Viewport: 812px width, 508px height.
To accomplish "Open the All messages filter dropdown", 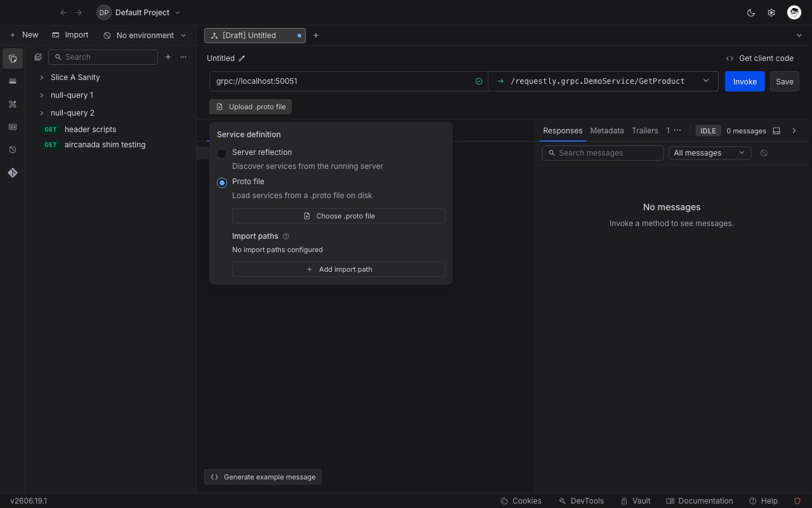I will [710, 153].
